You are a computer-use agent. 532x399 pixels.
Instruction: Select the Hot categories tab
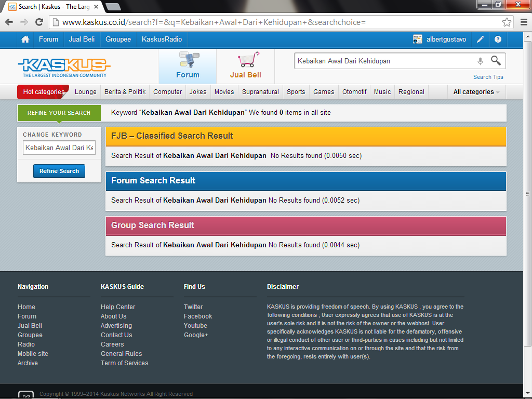pos(44,92)
